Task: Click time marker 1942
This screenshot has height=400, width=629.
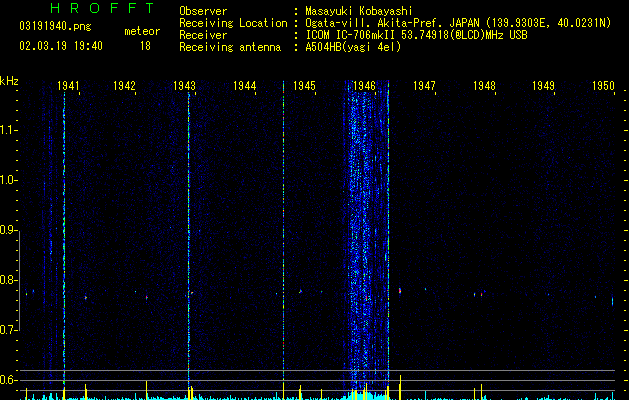Action: pos(124,86)
